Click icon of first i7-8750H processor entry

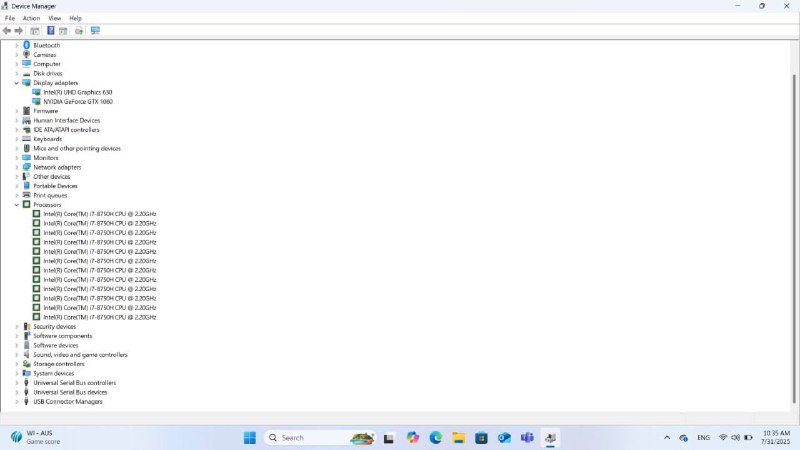click(36, 214)
